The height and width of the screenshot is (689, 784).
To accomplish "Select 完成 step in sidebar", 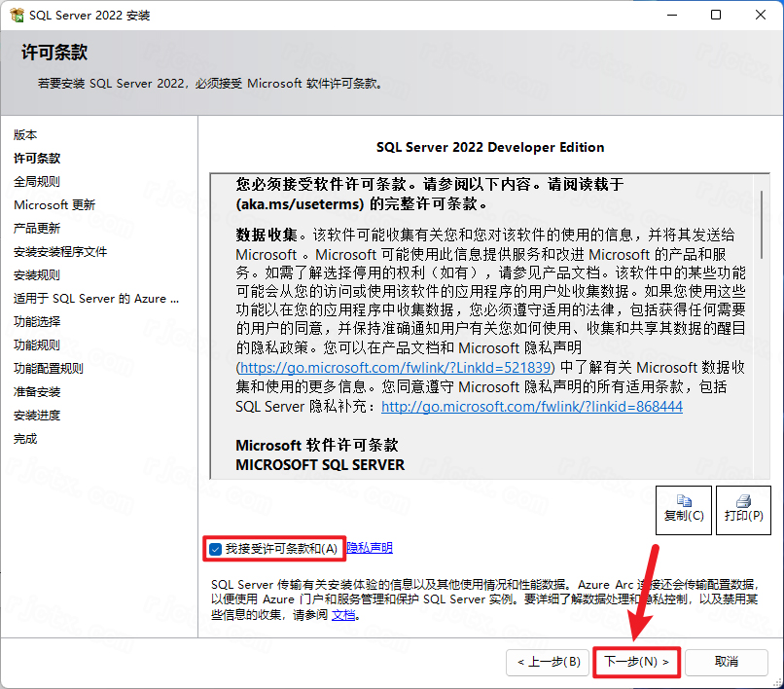I will click(x=25, y=438).
